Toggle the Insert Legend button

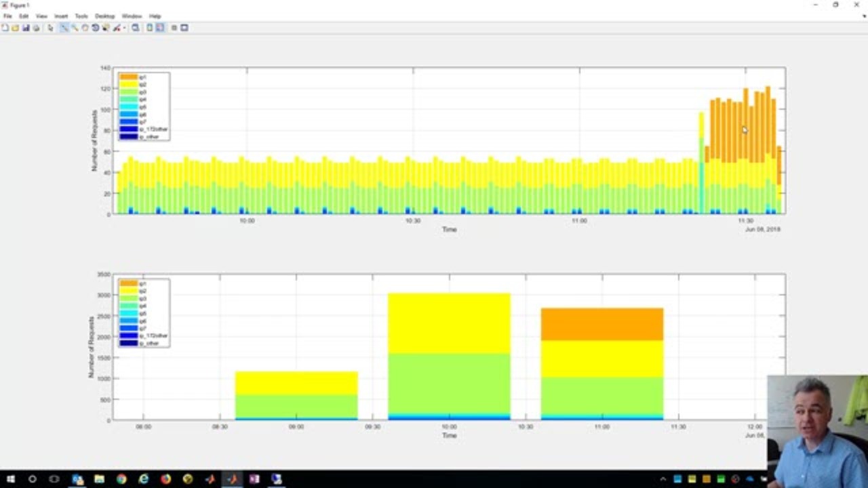(160, 28)
